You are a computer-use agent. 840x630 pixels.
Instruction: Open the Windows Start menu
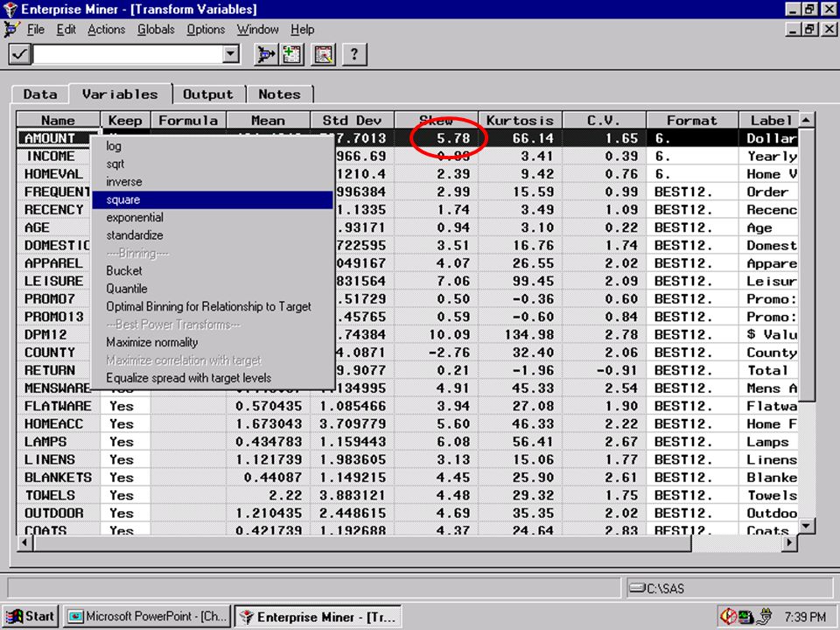click(31, 617)
